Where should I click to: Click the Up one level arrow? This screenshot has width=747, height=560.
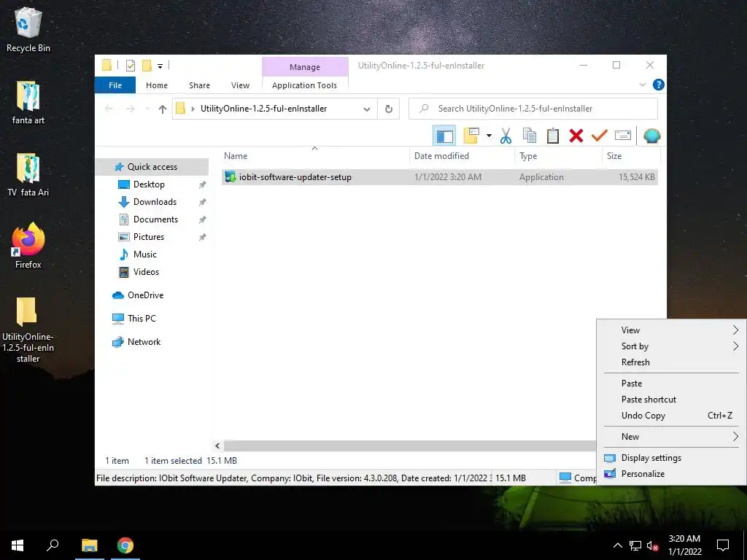(163, 109)
